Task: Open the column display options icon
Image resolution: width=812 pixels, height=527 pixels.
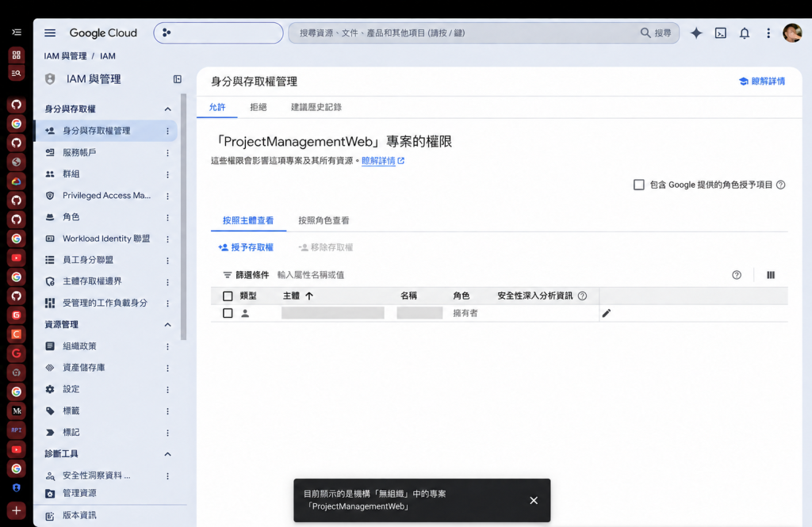Action: (771, 275)
